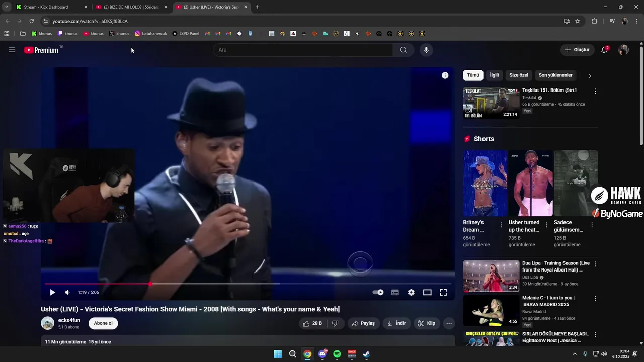Switch to BİZE DE Mİ LOLO tab
This screenshot has width=644, height=362.
tap(131, 7)
